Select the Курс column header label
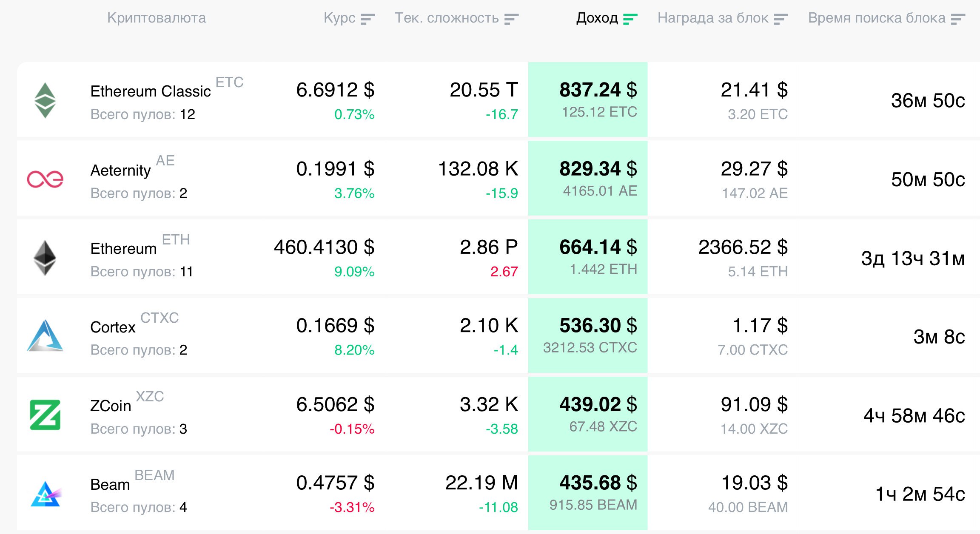 [339, 18]
